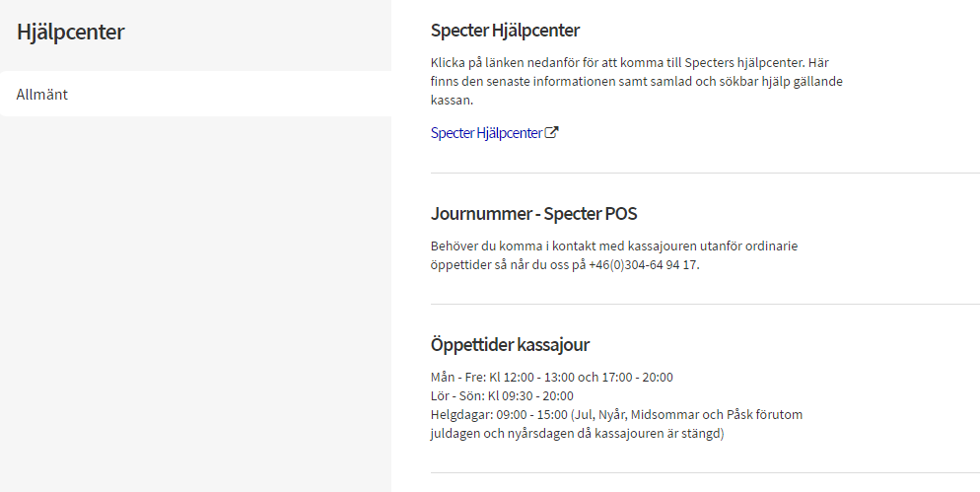Click the Hjälpcenter sidebar title
Screen dimensions: 980x492
(71, 32)
